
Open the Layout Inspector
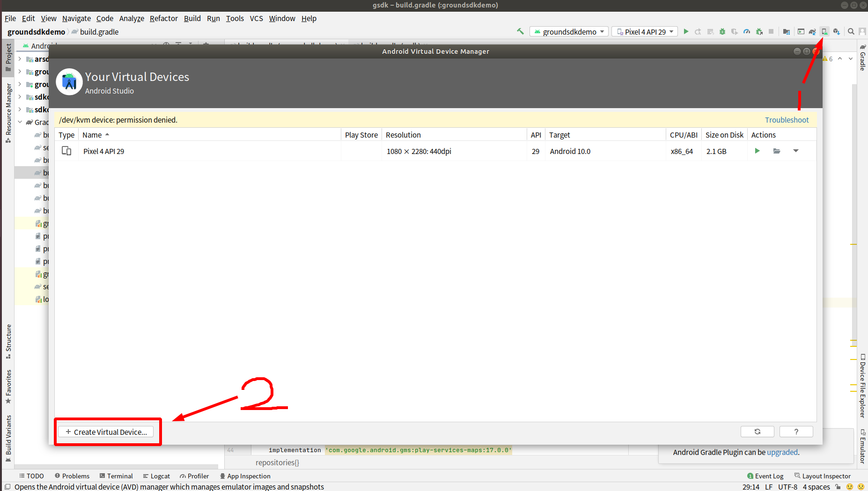tap(823, 476)
